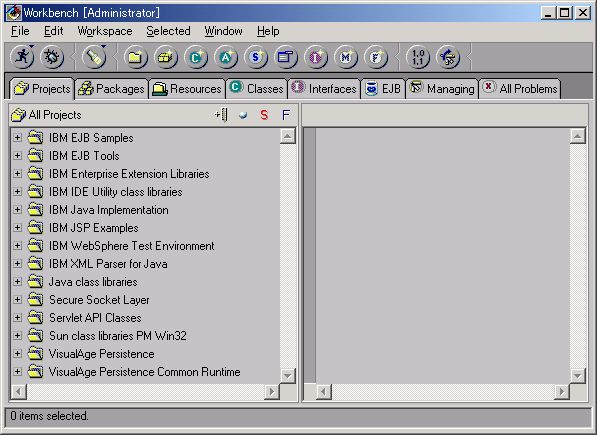Expand the IBM JSP Examples node
The image size is (597, 435).
tap(18, 227)
